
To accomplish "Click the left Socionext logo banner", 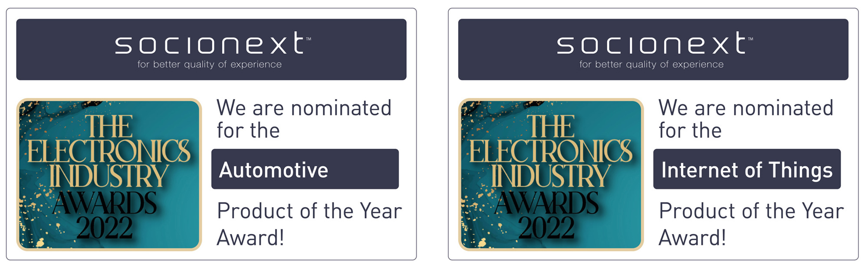I will (x=211, y=49).
